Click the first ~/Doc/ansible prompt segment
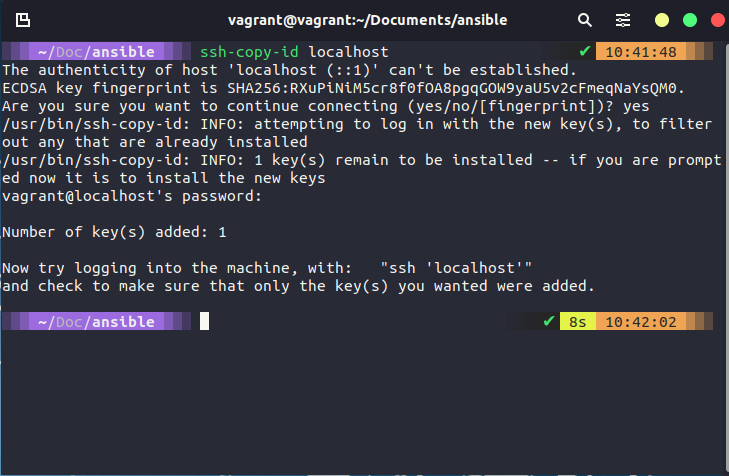The width and height of the screenshot is (729, 476). [x=96, y=52]
